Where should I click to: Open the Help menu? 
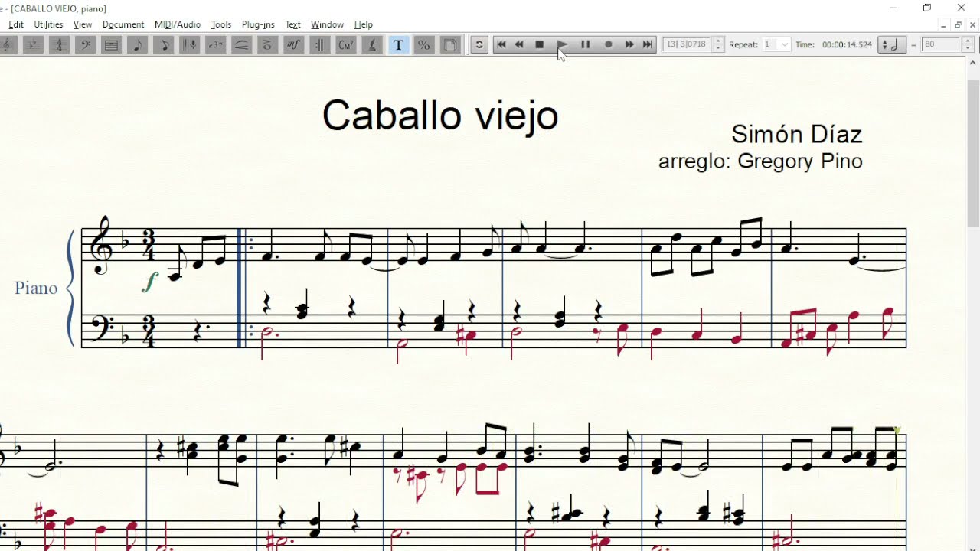(x=364, y=24)
